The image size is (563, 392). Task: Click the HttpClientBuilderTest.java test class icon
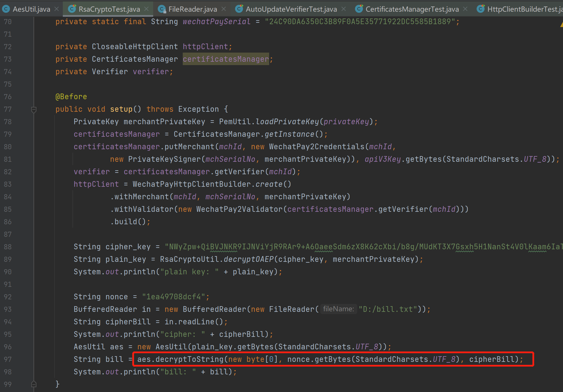pyautogui.click(x=481, y=9)
